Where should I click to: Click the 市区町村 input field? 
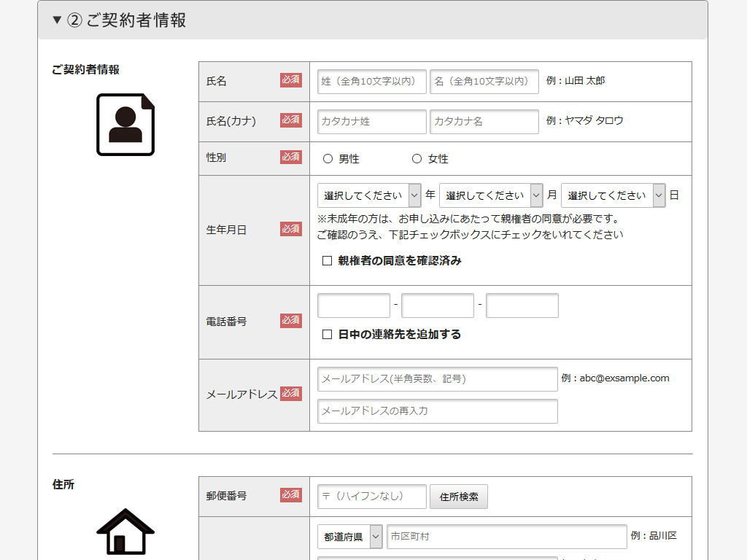point(507,537)
